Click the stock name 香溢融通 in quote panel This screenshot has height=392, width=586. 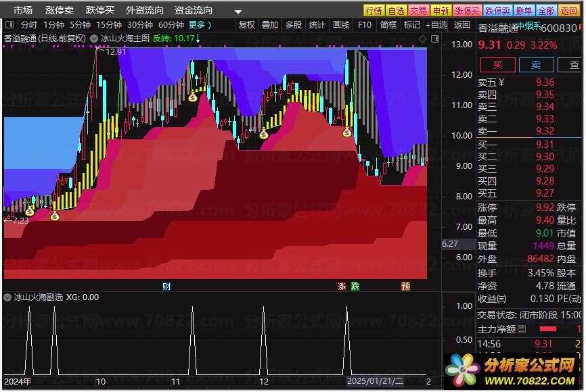pos(498,28)
